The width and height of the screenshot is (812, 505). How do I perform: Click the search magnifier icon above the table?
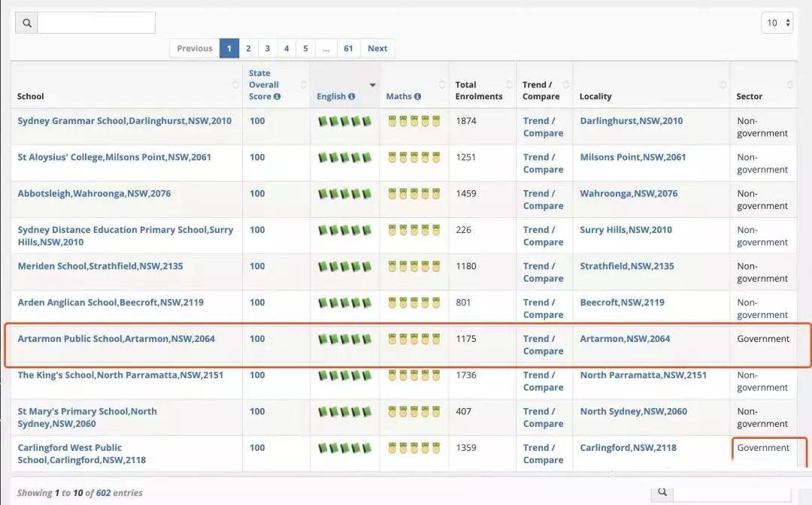27,23
